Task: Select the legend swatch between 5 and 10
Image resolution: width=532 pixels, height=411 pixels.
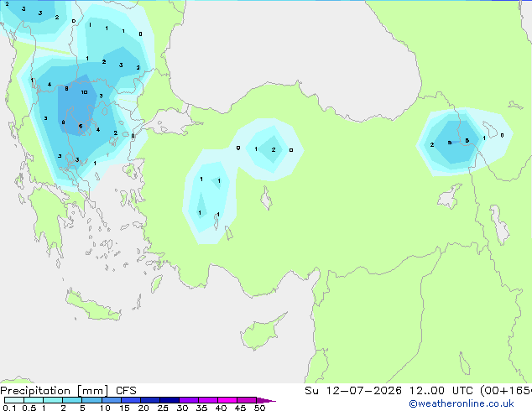Action: (x=91, y=400)
